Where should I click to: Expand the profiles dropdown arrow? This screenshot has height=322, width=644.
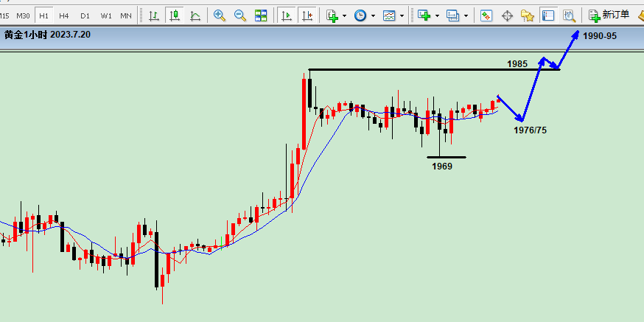tap(466, 16)
